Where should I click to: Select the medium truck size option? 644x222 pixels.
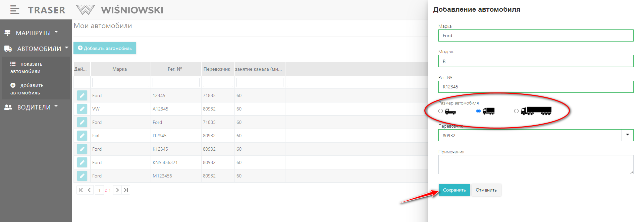point(478,111)
